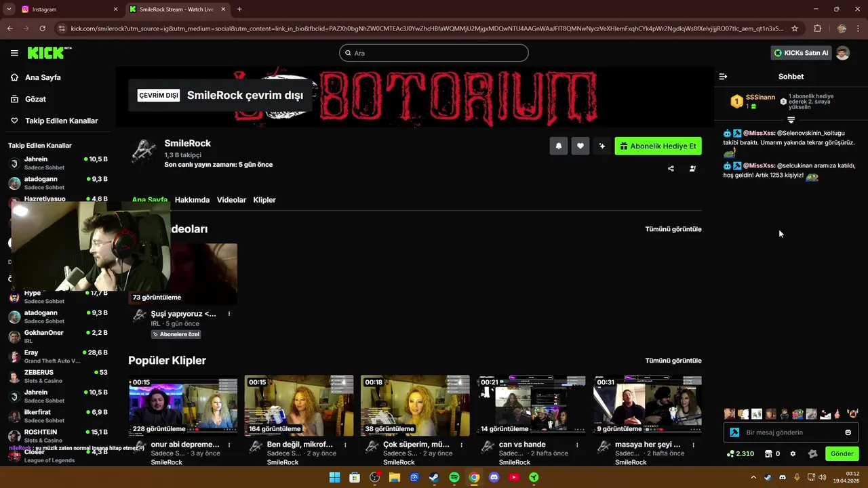Share the SmileRock channel
Viewport: 868px width, 488px height.
click(x=671, y=169)
